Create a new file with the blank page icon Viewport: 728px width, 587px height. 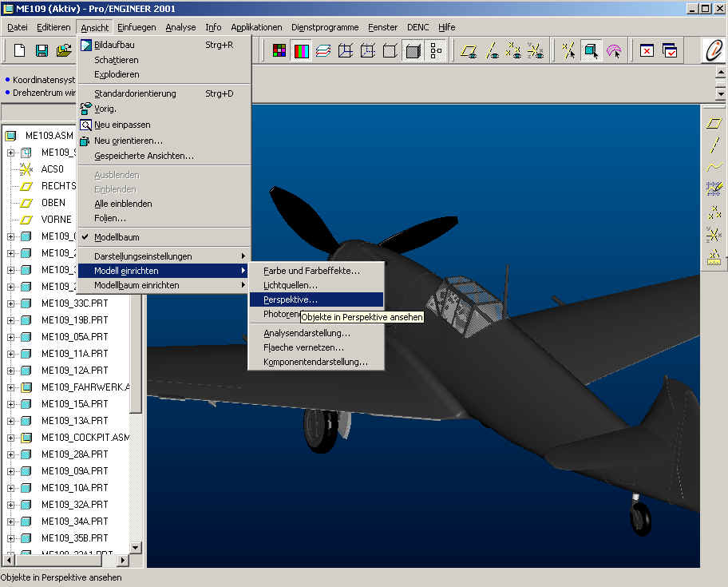click(19, 50)
